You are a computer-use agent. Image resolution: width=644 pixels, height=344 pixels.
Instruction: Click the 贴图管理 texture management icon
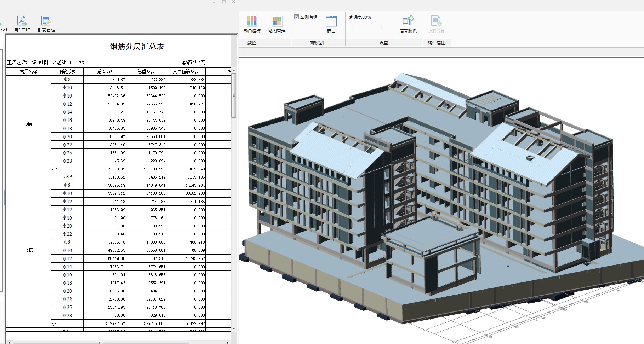point(277,21)
